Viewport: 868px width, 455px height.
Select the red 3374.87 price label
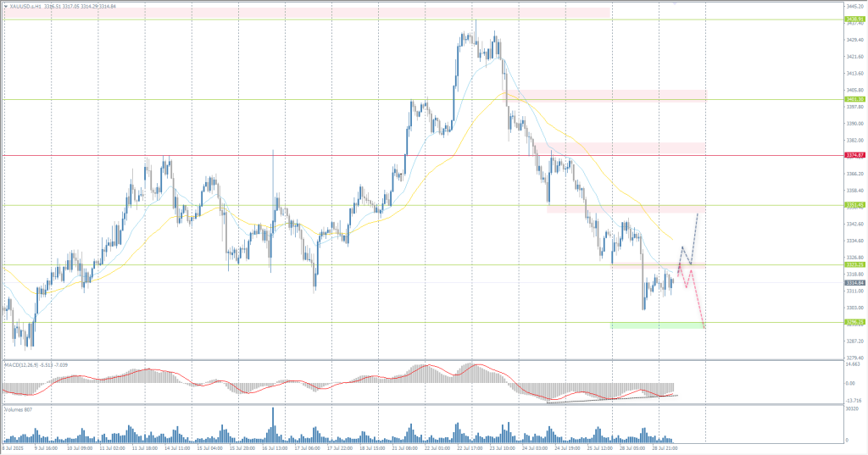tap(854, 155)
